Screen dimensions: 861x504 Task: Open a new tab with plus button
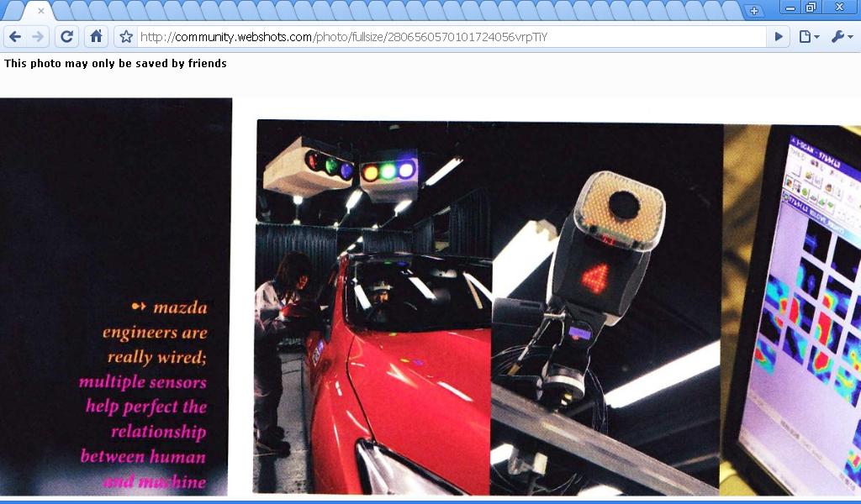pos(754,10)
